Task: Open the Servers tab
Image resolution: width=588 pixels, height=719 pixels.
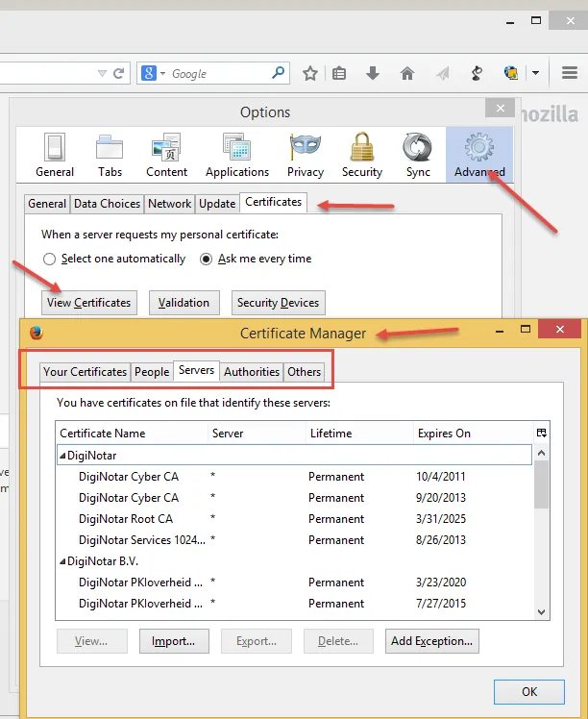Action: click(x=196, y=370)
